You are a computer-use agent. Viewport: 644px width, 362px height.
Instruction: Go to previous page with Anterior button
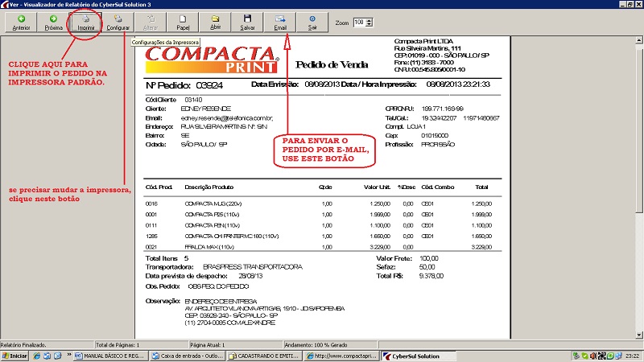[22, 23]
